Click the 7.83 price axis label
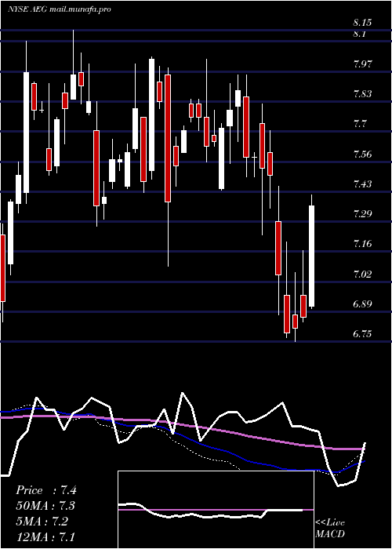 click(364, 93)
